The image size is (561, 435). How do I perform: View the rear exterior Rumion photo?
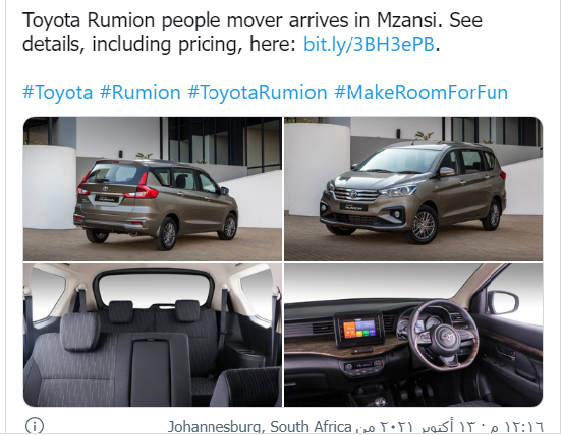(x=152, y=189)
